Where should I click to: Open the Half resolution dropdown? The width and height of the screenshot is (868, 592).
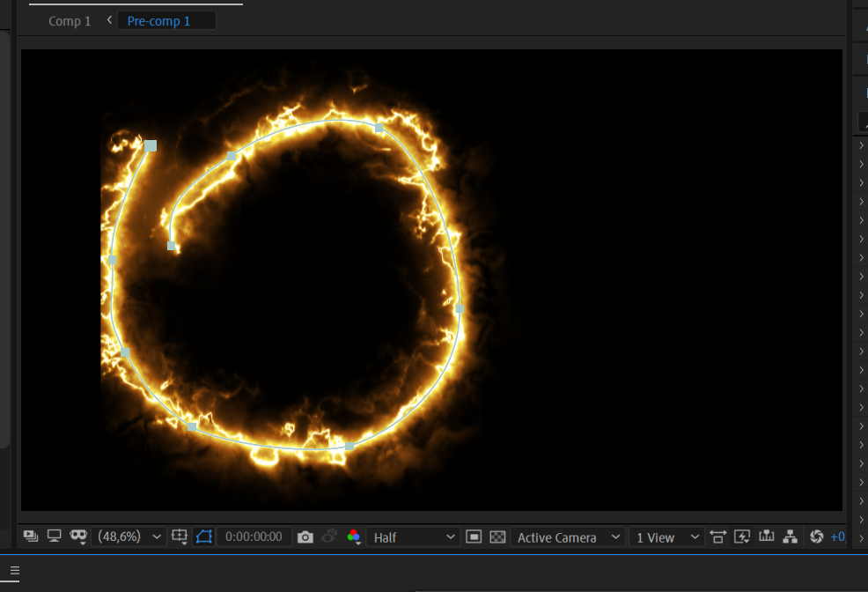click(x=414, y=536)
